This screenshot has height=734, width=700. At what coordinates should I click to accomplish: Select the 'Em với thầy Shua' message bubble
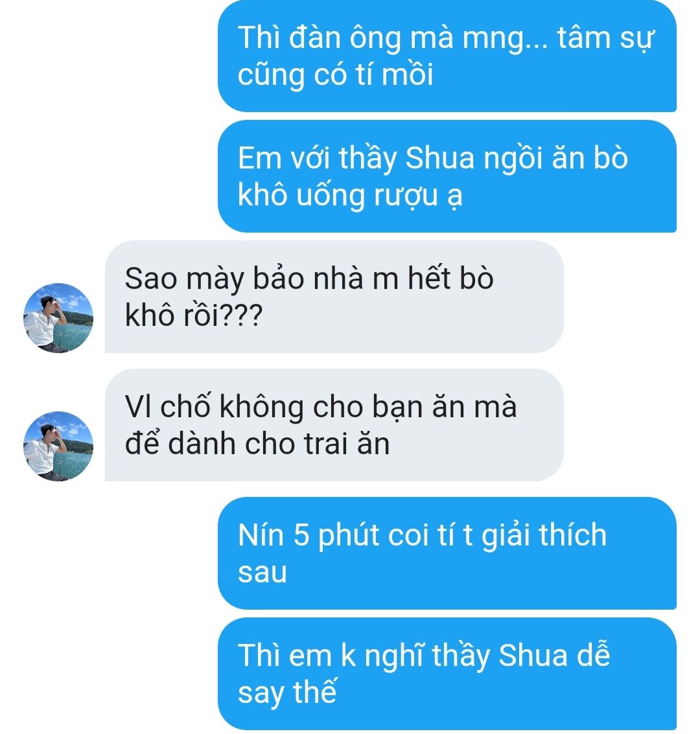(x=447, y=176)
